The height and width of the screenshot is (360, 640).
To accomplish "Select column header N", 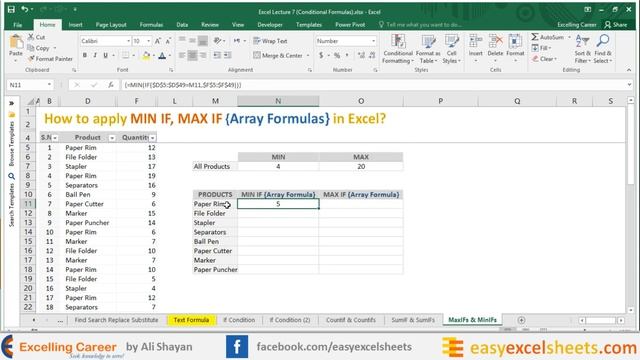I will tap(278, 101).
